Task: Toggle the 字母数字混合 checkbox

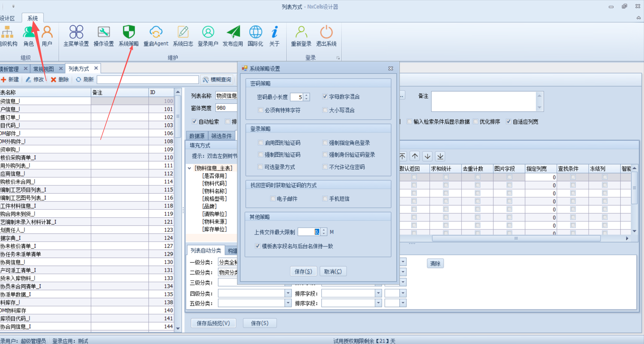Action: click(325, 97)
